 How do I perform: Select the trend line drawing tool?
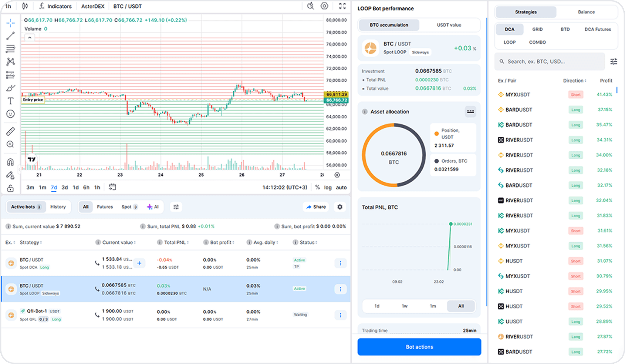[10, 36]
